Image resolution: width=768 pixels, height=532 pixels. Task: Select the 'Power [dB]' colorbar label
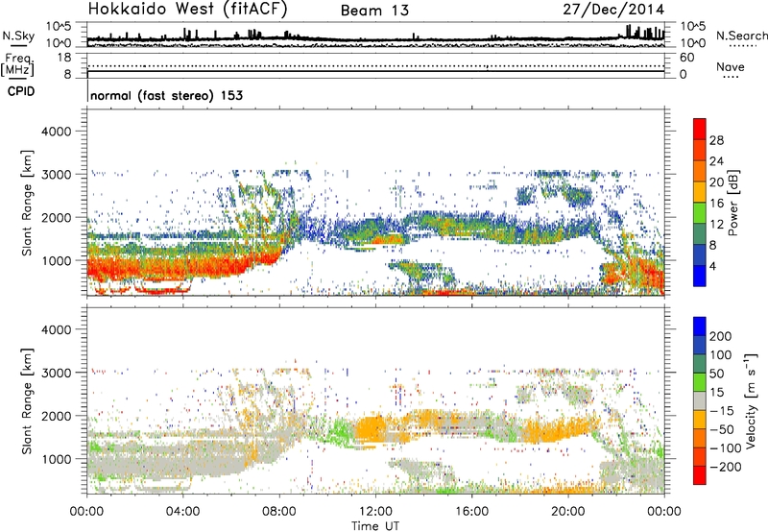(x=733, y=203)
